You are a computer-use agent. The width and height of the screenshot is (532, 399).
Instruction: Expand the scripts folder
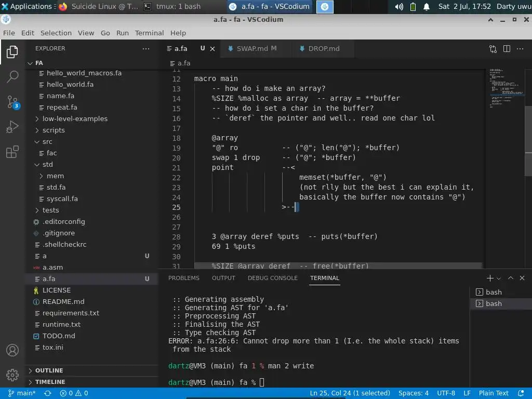[x=91, y=130]
